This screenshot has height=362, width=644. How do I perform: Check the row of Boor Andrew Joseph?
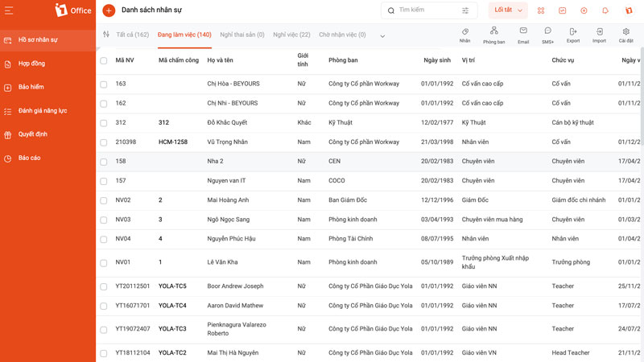(104, 286)
